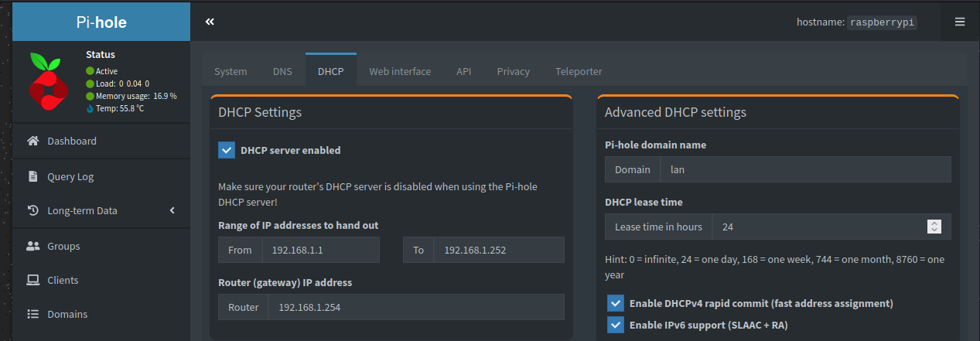980x341 pixels.
Task: Open the Domains page
Action: click(x=101, y=314)
